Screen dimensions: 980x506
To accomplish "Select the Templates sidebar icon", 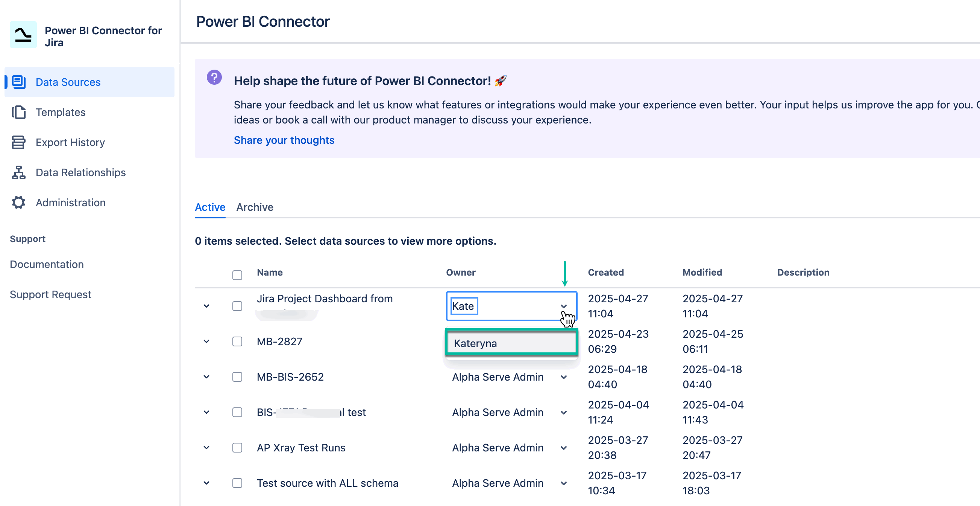I will (x=18, y=112).
